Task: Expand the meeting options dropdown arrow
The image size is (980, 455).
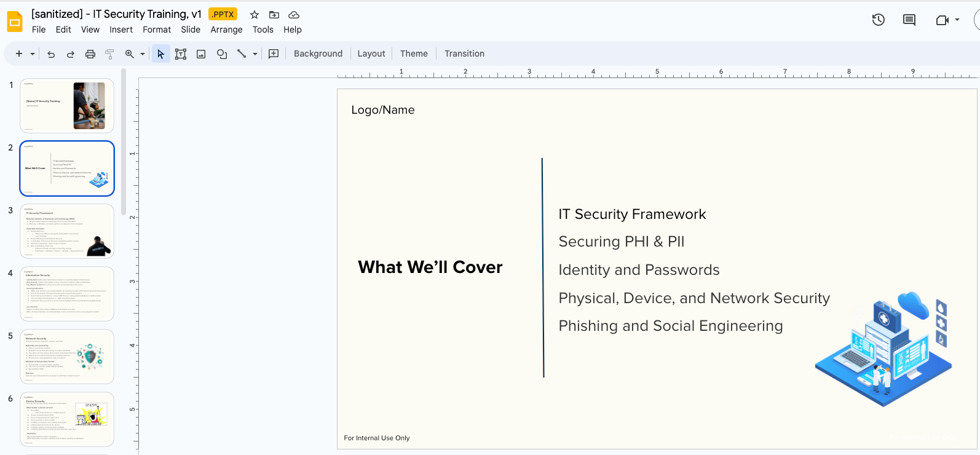Action: tap(957, 20)
